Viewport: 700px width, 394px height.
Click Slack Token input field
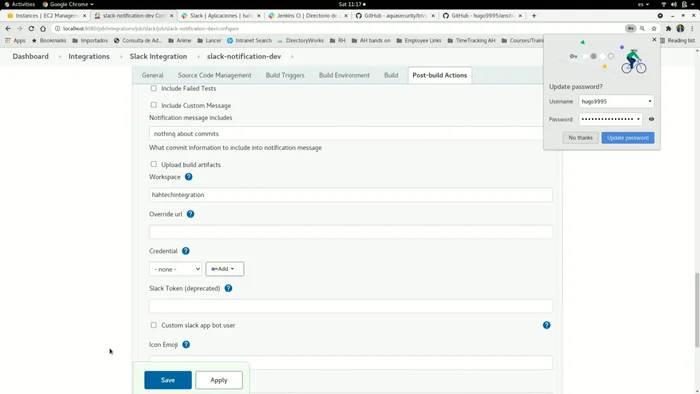pyautogui.click(x=351, y=306)
